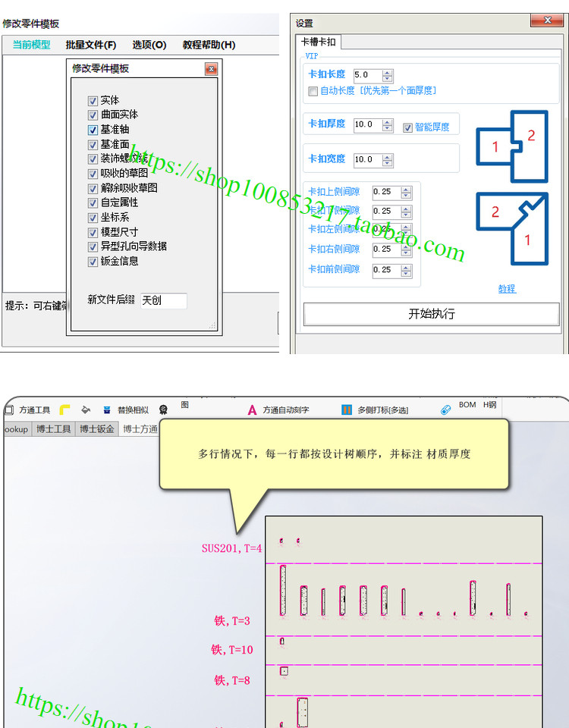569x728 pixels.
Task: Click the yellow corner tool icon
Action: (x=64, y=409)
